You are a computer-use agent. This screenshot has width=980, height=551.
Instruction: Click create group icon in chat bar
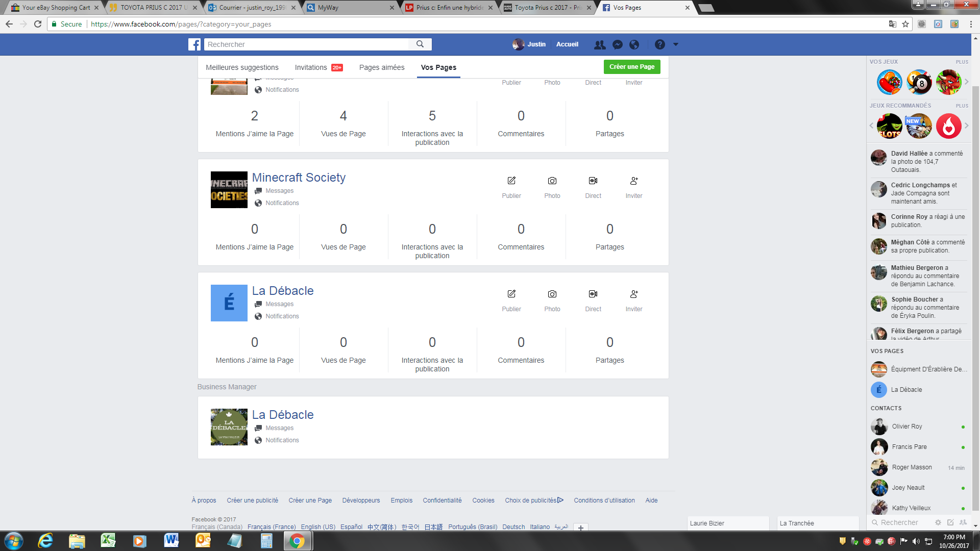(x=963, y=522)
